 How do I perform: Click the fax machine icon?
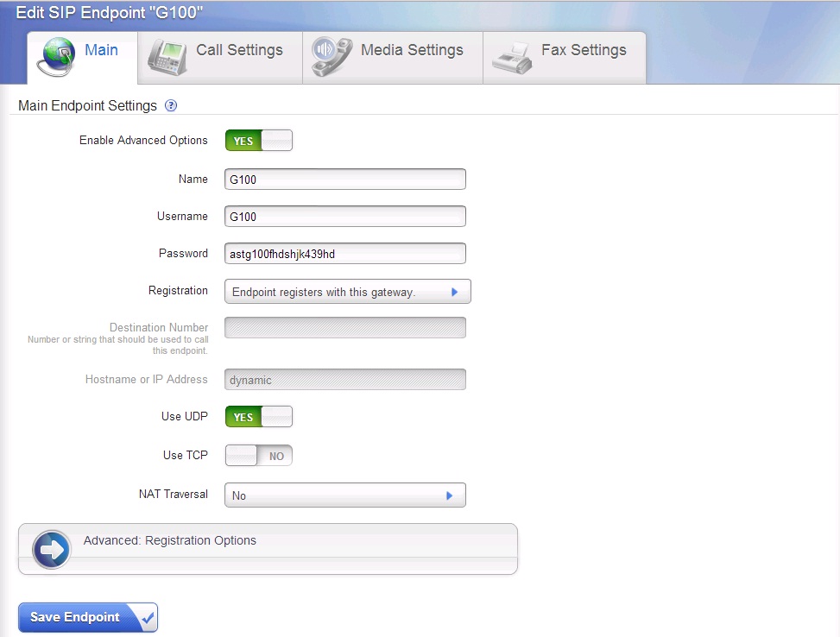(511, 57)
